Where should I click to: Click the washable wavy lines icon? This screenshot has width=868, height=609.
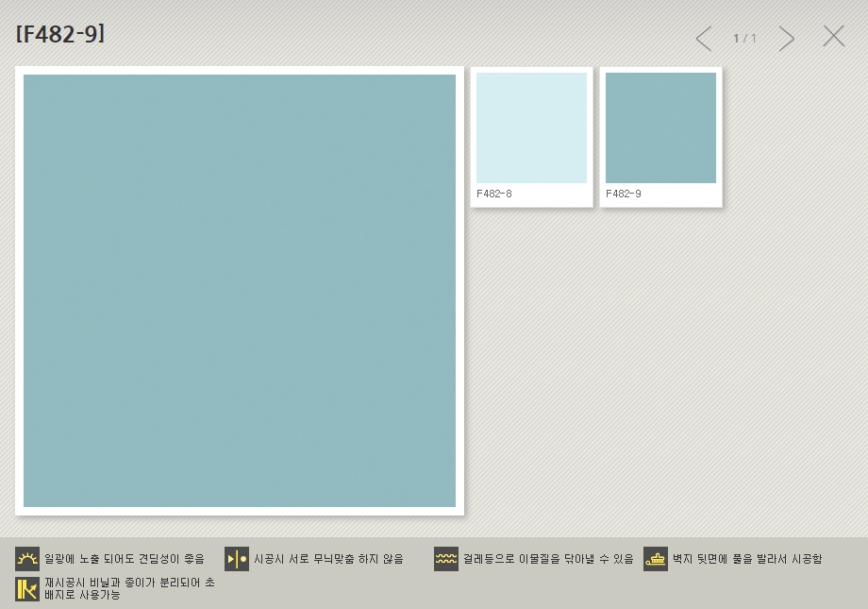click(x=446, y=559)
